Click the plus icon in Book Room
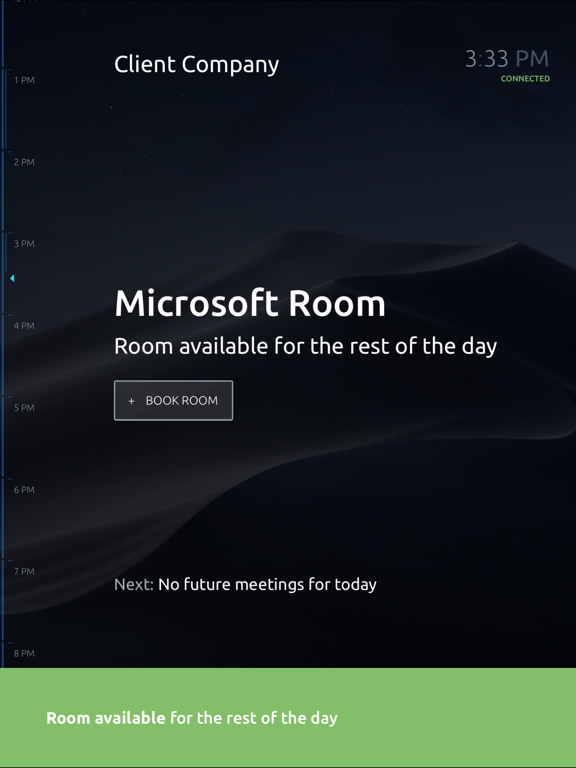The height and width of the screenshot is (768, 576). click(131, 401)
